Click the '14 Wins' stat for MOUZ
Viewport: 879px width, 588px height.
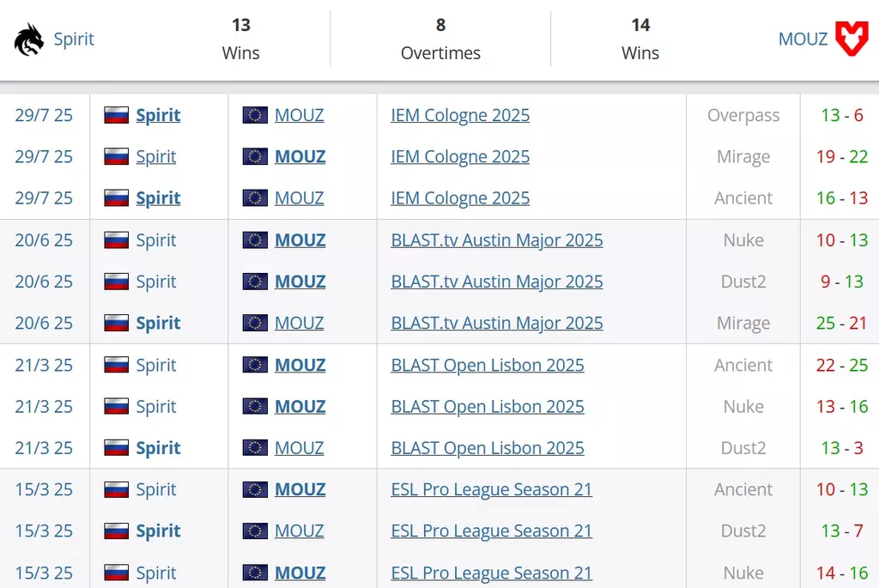point(640,39)
